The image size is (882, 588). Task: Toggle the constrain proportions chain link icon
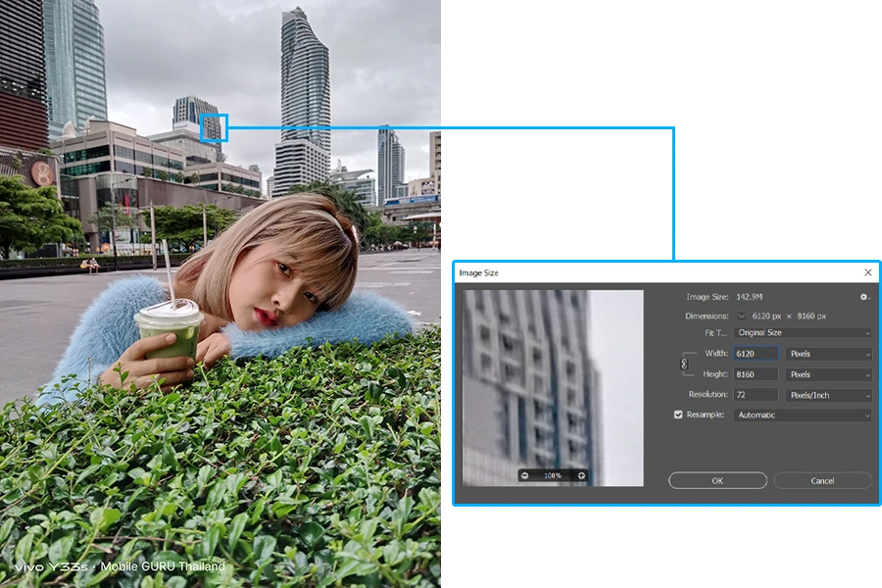coord(685,364)
